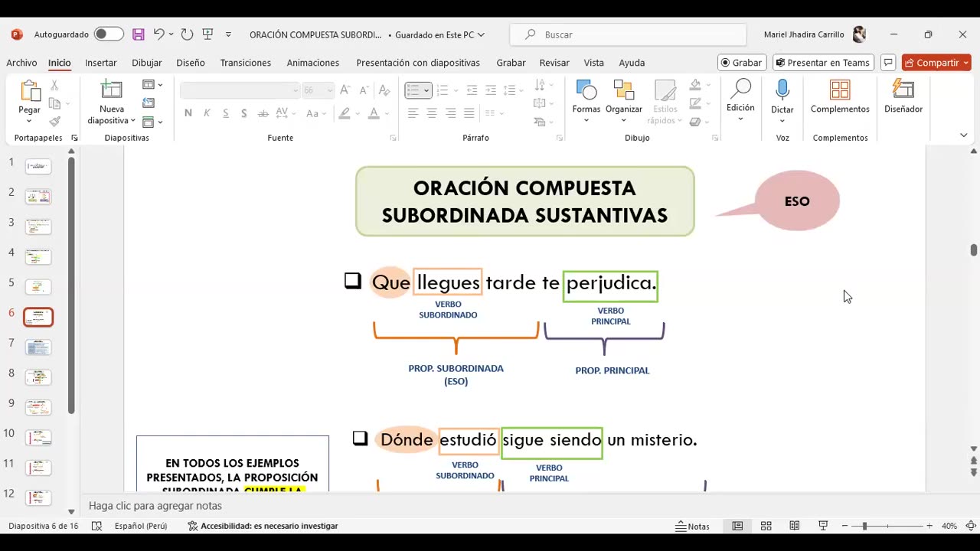Customize Quick Access Toolbar dropdown
Image resolution: width=980 pixels, height=551 pixels.
(228, 34)
